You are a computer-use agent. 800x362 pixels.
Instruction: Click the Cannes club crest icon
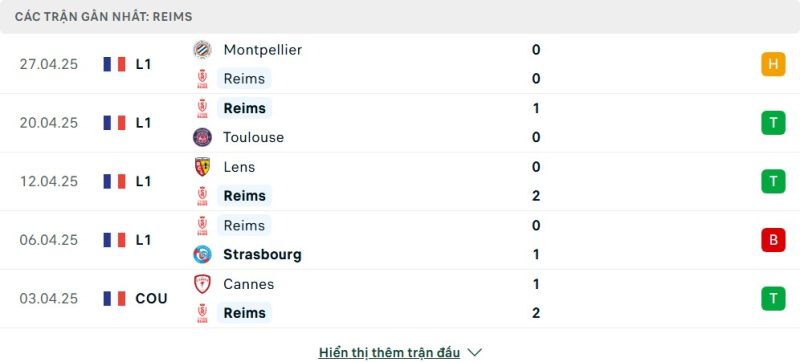click(202, 284)
